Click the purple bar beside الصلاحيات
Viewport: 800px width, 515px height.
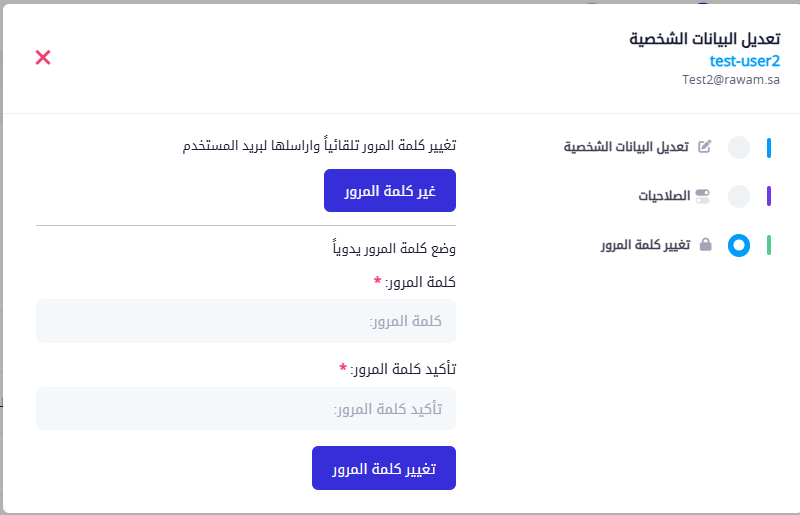point(768,196)
